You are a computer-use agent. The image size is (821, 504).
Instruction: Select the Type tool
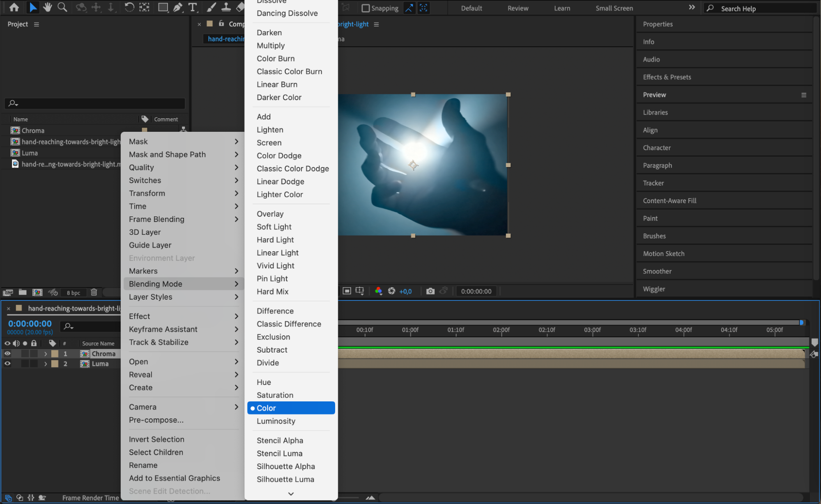(192, 7)
